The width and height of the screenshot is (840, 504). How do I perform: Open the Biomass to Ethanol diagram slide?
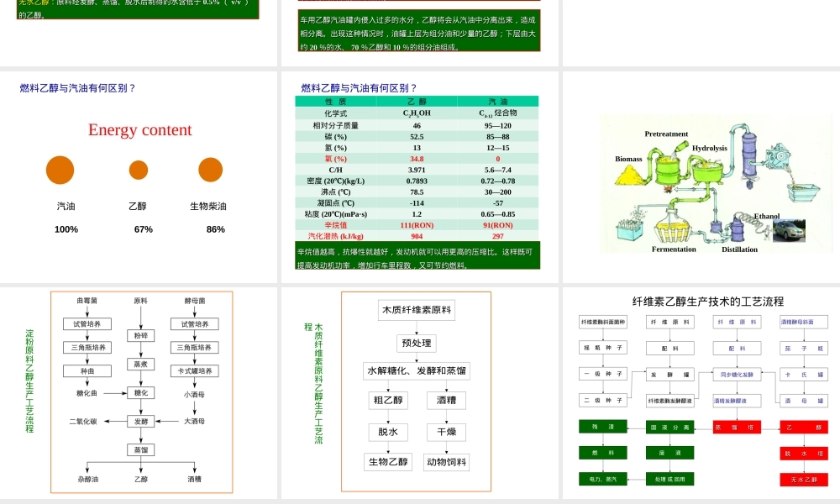click(x=701, y=176)
